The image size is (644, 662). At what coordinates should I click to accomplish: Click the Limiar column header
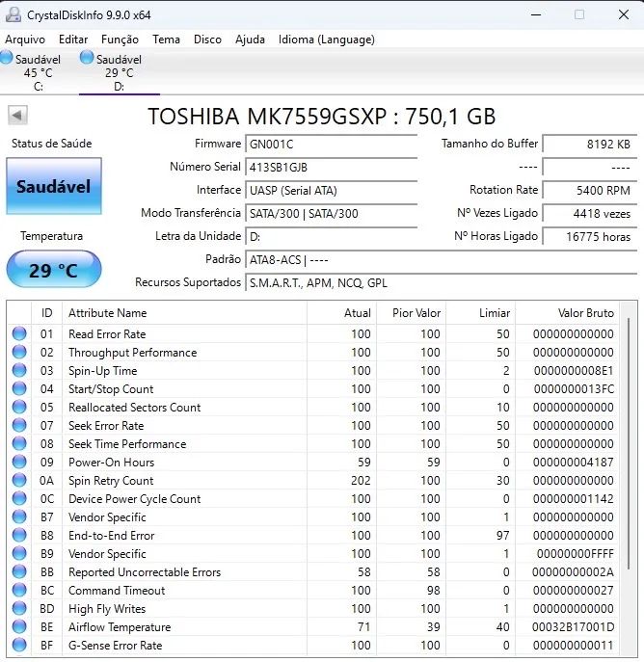point(480,313)
